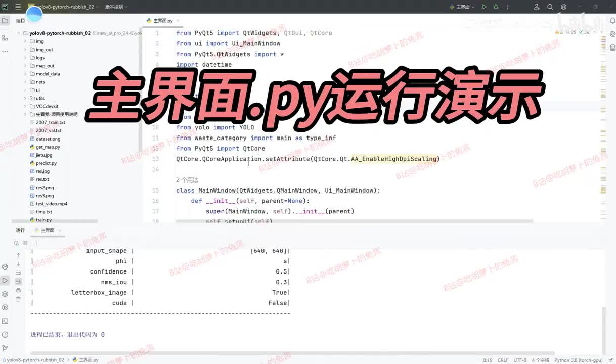Open the 版本控制 dropdown

click(116, 7)
